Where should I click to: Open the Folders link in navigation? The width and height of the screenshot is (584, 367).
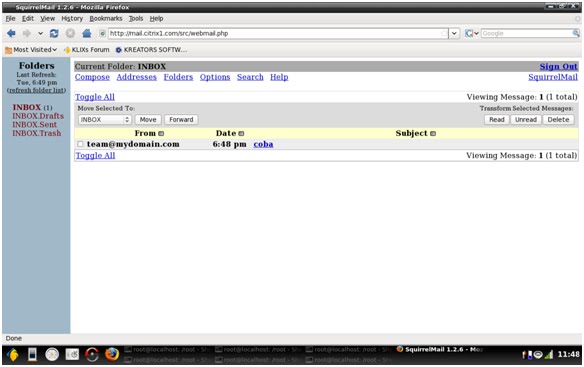point(178,77)
